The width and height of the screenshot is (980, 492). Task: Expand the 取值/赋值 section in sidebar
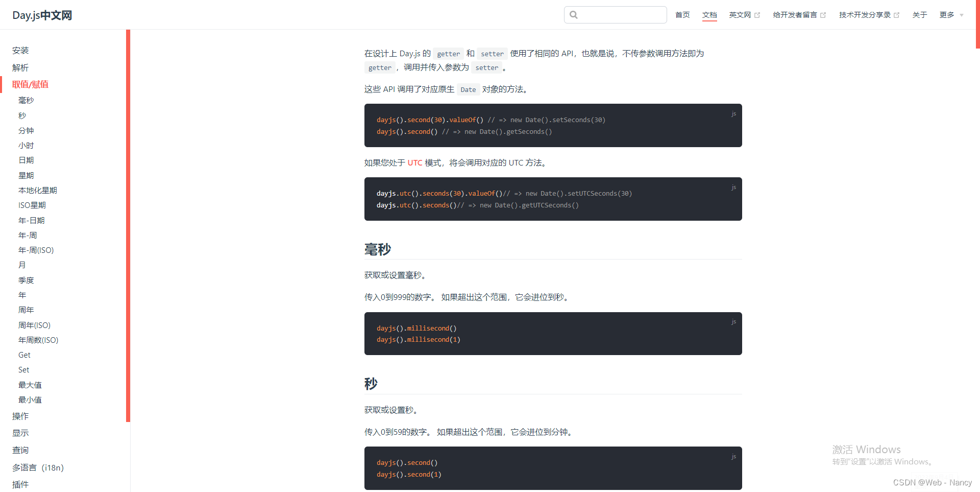[30, 84]
